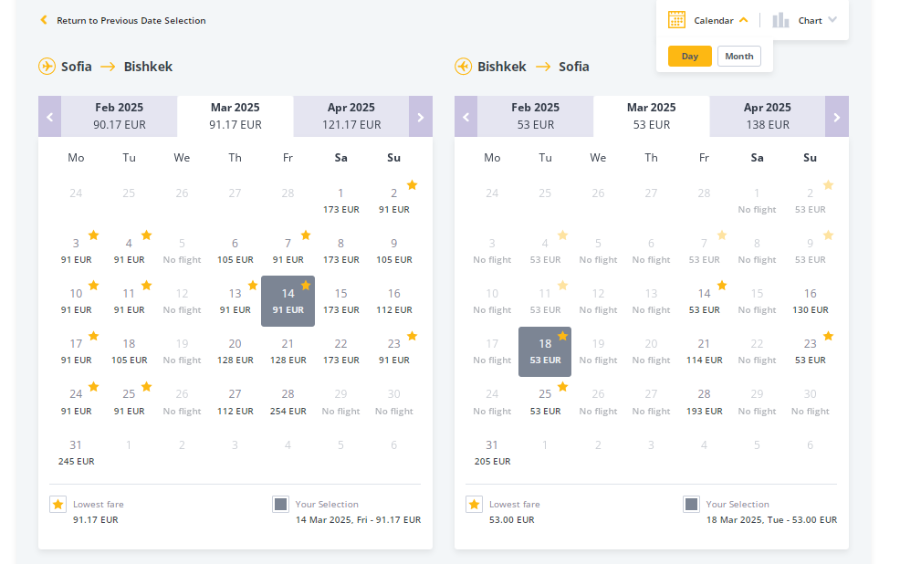The image size is (900, 564).
Task: Click the star on outbound March 10
Action: [x=94, y=285]
